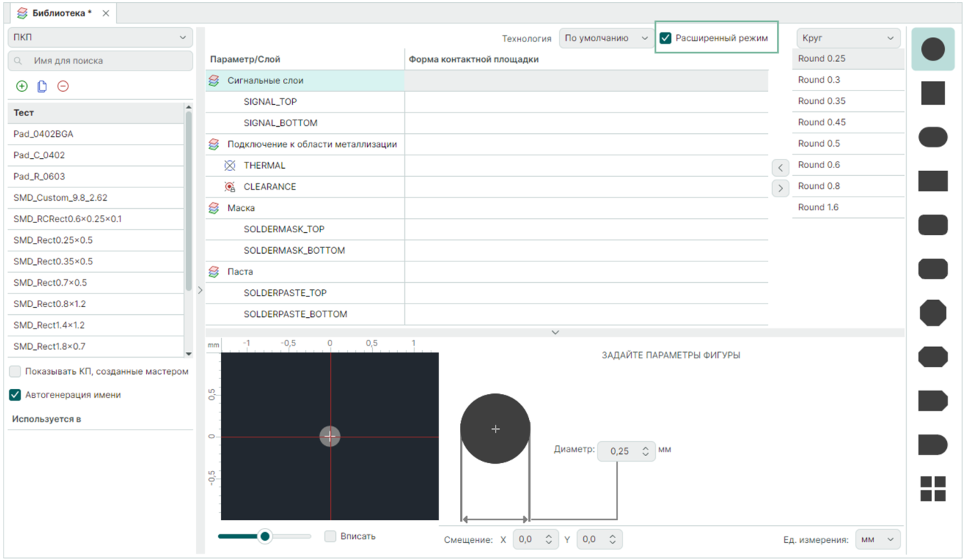964x560 pixels.
Task: Open the Технология По умолчанию dropdown
Action: 605,38
